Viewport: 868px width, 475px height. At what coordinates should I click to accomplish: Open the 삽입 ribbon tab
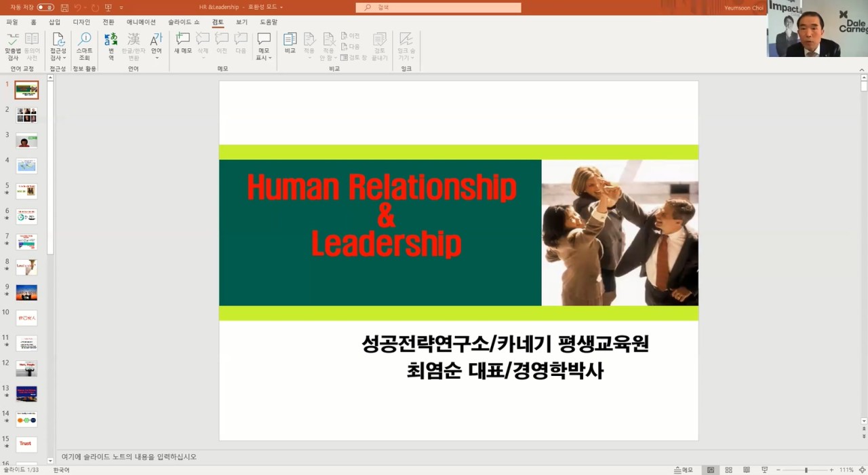(x=54, y=22)
